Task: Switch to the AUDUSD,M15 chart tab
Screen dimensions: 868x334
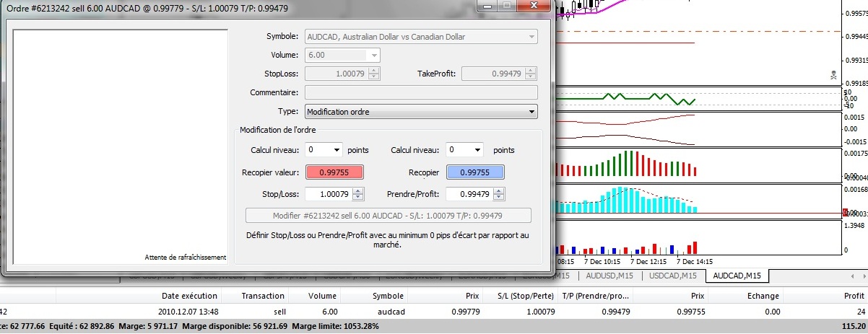Action: click(x=610, y=276)
